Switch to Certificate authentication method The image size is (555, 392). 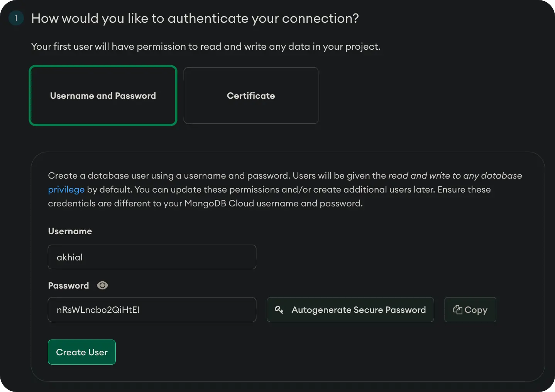[251, 96]
